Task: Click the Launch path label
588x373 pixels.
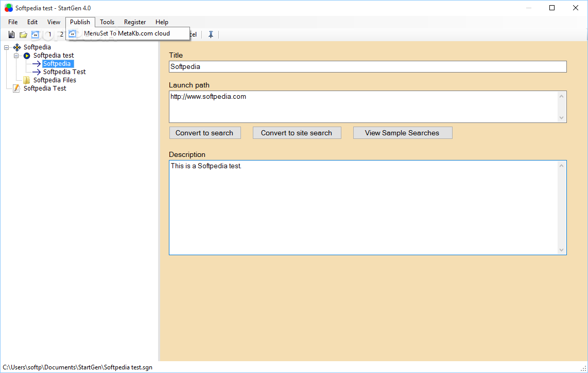Action: pyautogui.click(x=189, y=85)
